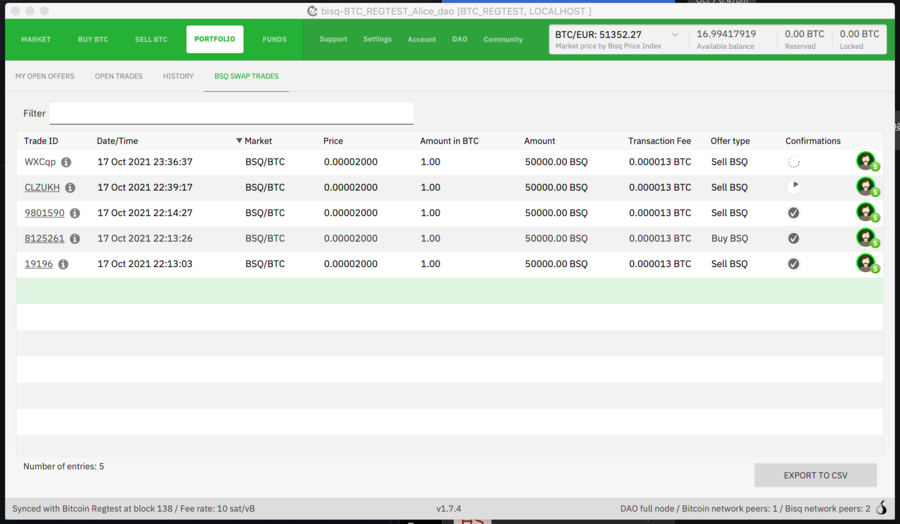Viewport: 900px width, 524px height.
Task: Click peer avatar in WXCqp row
Action: tap(866, 161)
